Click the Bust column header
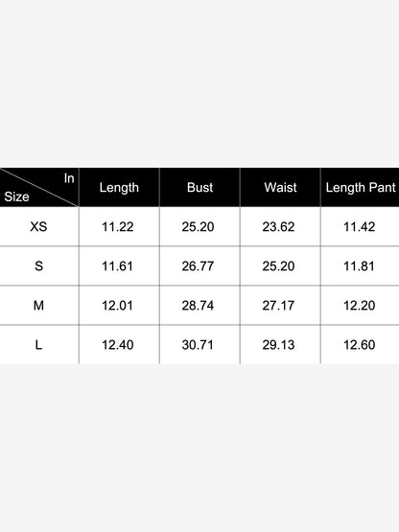 tap(200, 187)
